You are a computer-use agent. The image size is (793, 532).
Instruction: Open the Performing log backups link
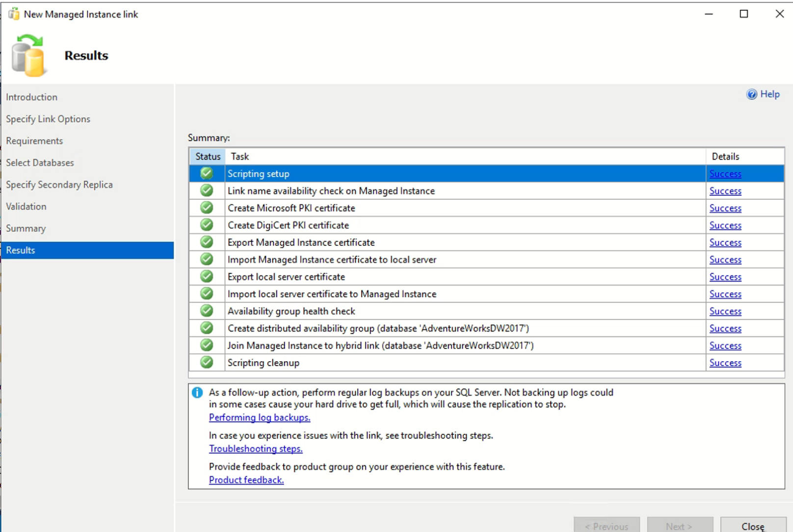260,417
